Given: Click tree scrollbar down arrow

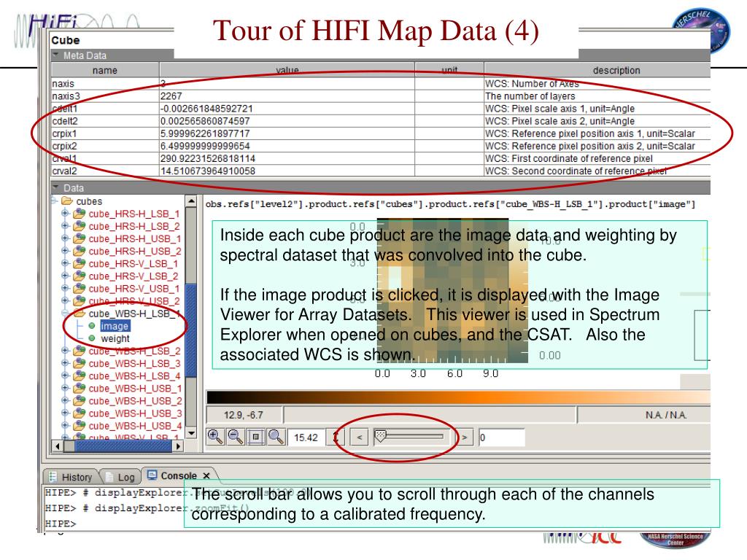Looking at the screenshot, I should click(191, 433).
